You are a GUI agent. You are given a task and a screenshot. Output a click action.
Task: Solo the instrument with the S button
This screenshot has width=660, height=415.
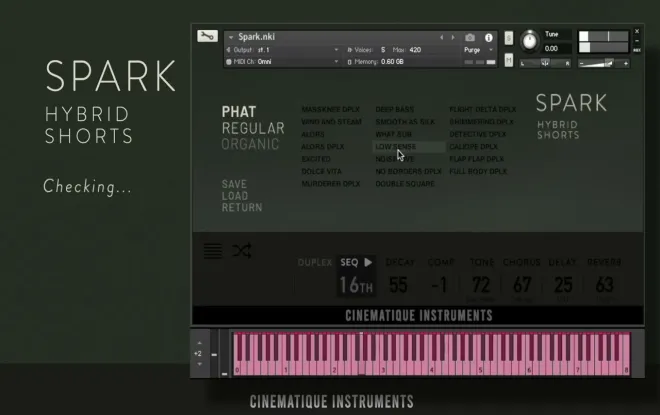508,38
